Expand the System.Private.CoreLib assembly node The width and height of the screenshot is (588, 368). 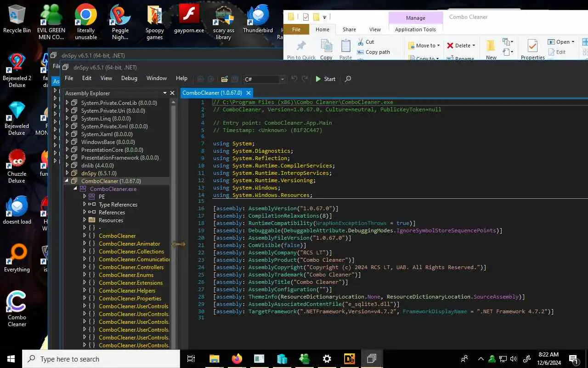pyautogui.click(x=67, y=103)
